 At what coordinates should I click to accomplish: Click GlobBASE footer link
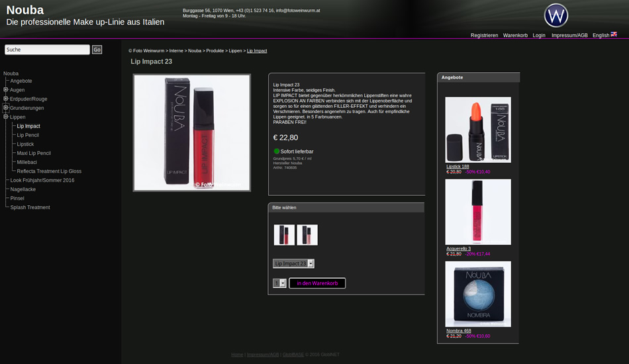(x=293, y=354)
